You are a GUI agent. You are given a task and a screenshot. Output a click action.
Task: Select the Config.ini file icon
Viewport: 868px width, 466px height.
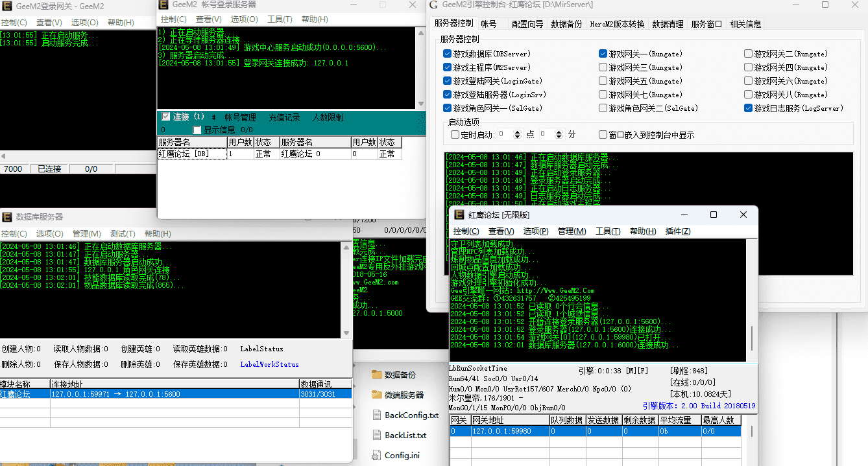376,456
